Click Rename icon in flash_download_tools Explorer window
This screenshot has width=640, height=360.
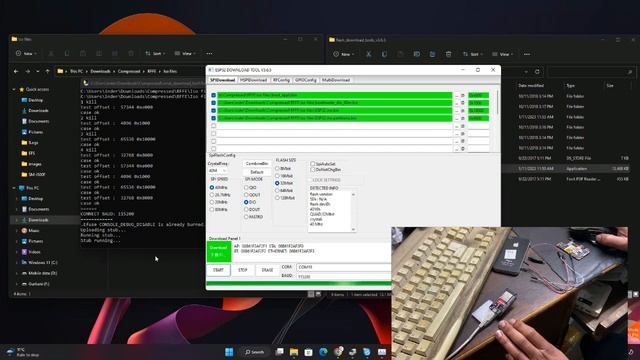coord(416,54)
